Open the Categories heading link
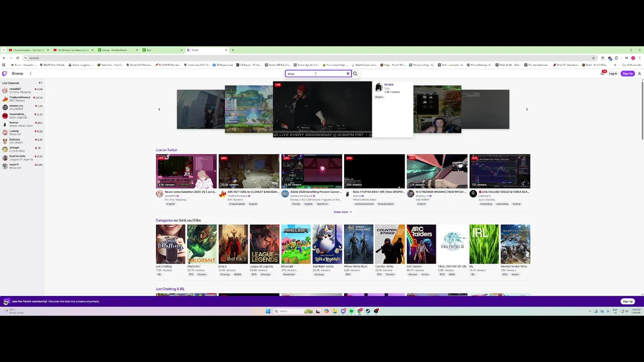Image resolution: width=644 pixels, height=362 pixels. pyautogui.click(x=164, y=220)
